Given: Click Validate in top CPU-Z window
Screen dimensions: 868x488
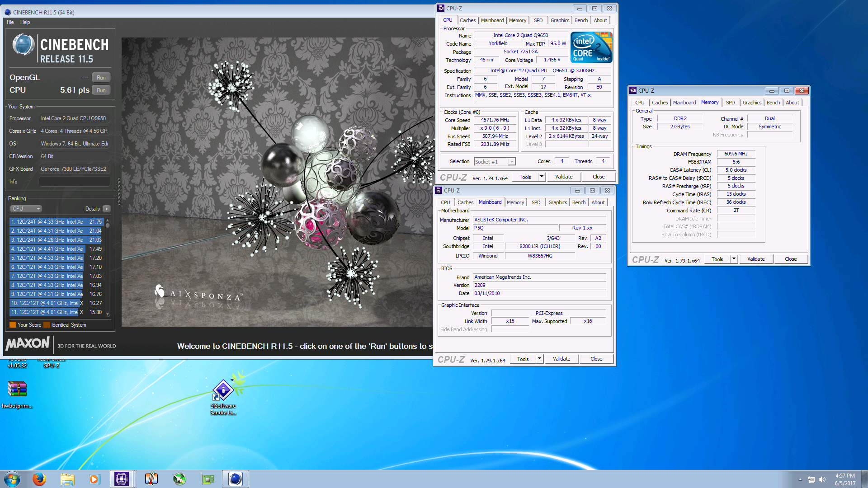Looking at the screenshot, I should (x=564, y=177).
